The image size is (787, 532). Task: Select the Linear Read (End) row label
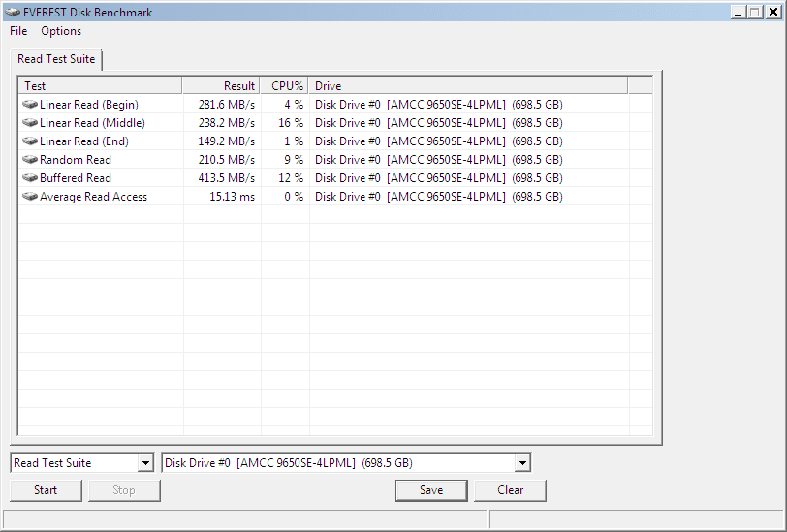point(83,141)
